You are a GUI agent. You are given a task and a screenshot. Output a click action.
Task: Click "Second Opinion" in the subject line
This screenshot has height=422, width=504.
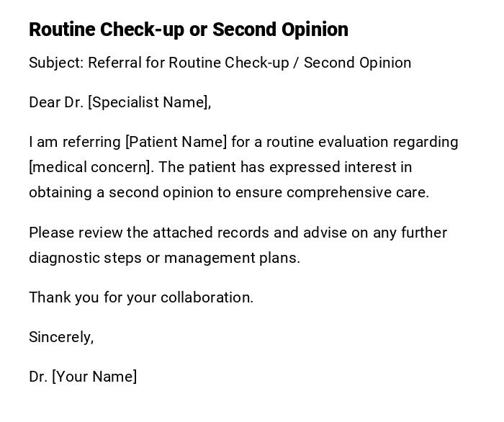click(x=357, y=63)
